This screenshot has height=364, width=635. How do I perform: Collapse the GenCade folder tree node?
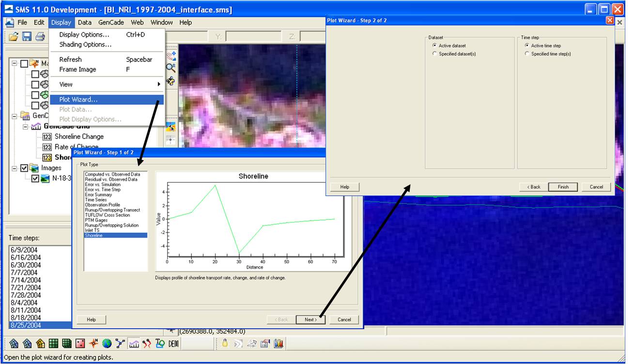pos(15,116)
